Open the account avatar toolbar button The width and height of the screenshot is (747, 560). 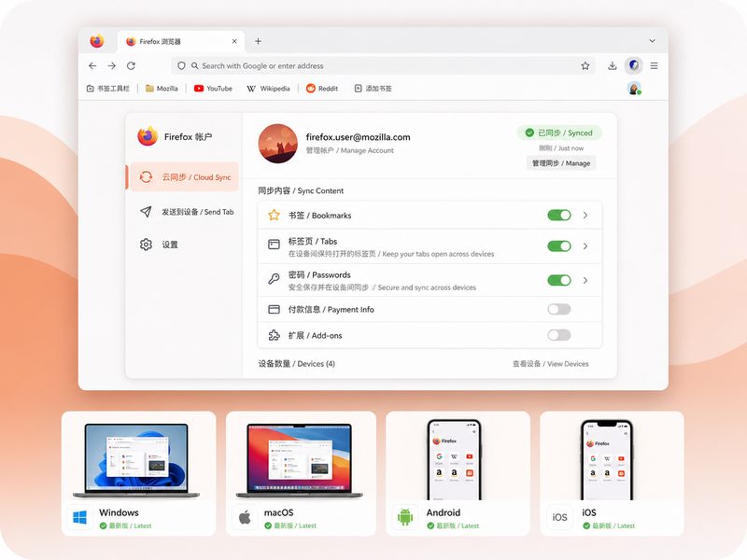pos(634,65)
